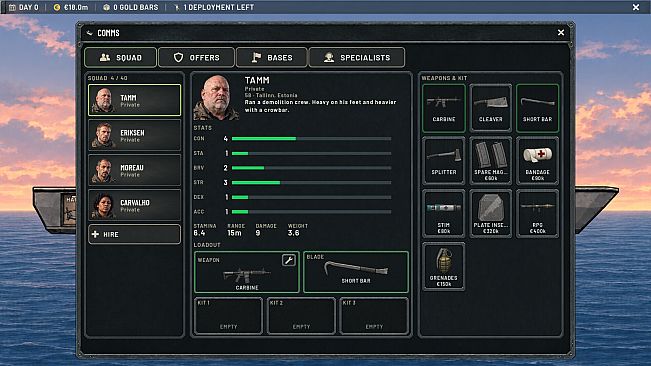Viewport: 651px width, 366px height.
Task: Pick the Short Bar in Weapons & Kit
Action: pyautogui.click(x=537, y=108)
